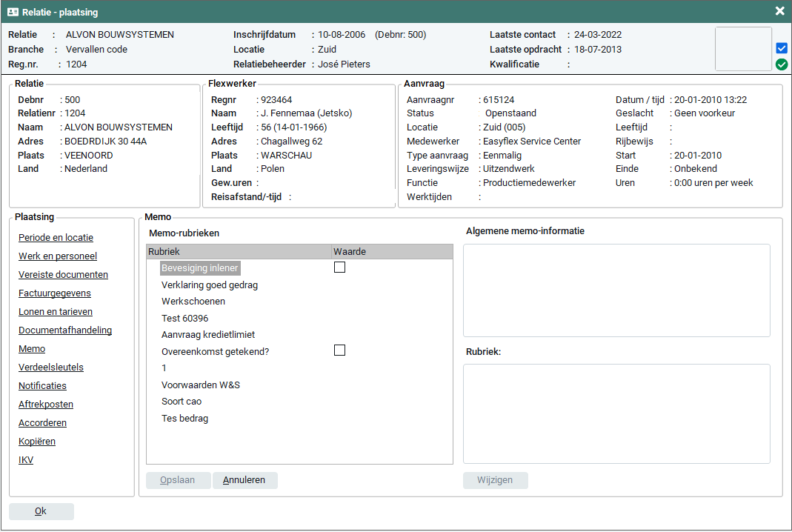Go to Werk en personeel

point(58,256)
